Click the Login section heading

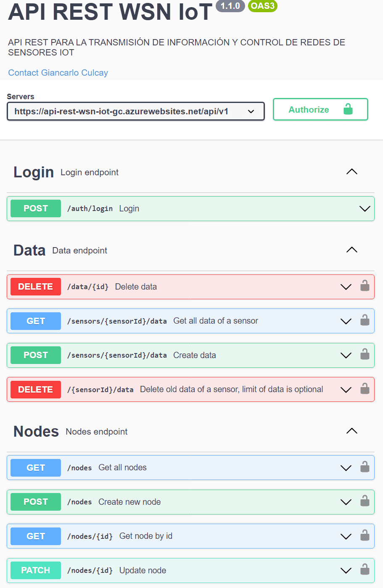coord(34,172)
